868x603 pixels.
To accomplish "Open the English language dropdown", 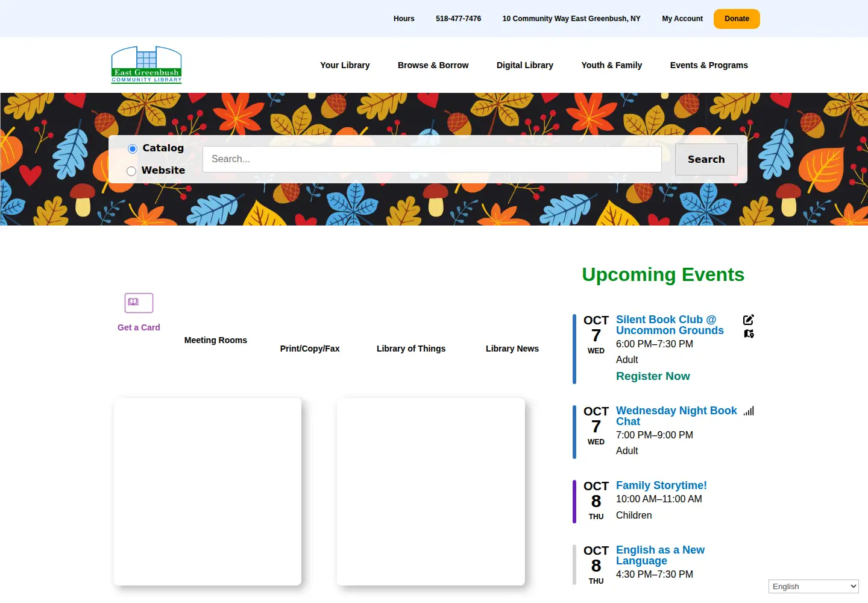I will [814, 587].
